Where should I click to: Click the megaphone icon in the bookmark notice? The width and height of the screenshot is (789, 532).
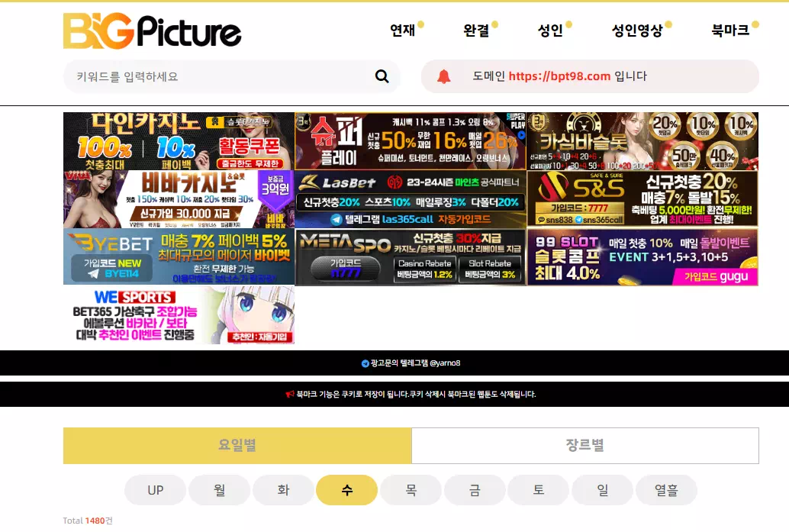(x=290, y=394)
